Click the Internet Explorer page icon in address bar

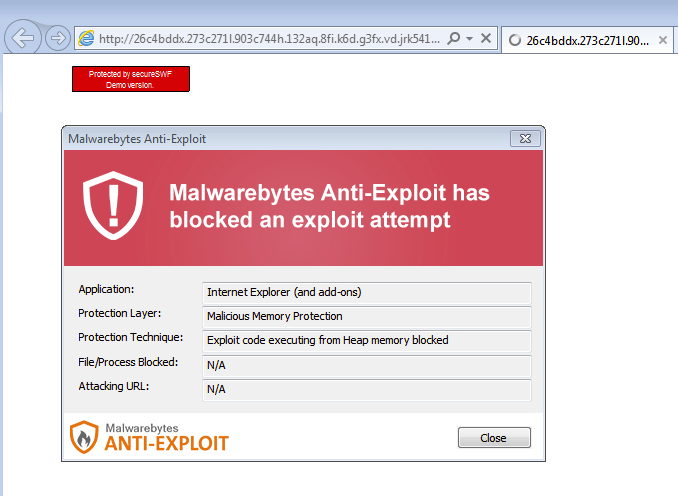(86, 39)
